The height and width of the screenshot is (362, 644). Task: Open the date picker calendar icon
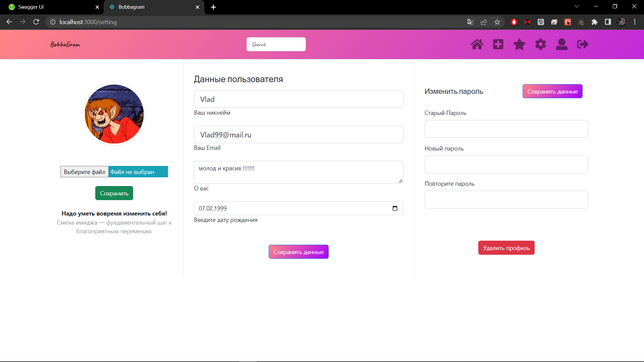click(x=395, y=208)
